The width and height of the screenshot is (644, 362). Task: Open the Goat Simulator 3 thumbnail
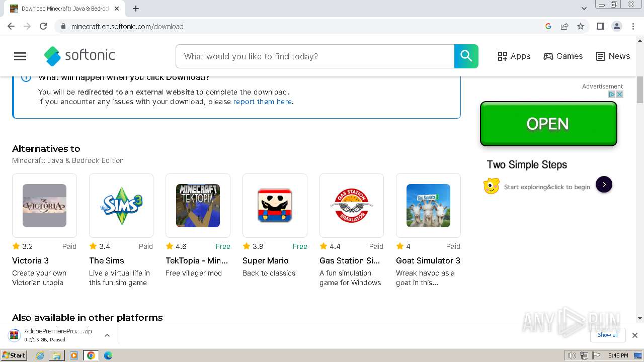coord(428,206)
